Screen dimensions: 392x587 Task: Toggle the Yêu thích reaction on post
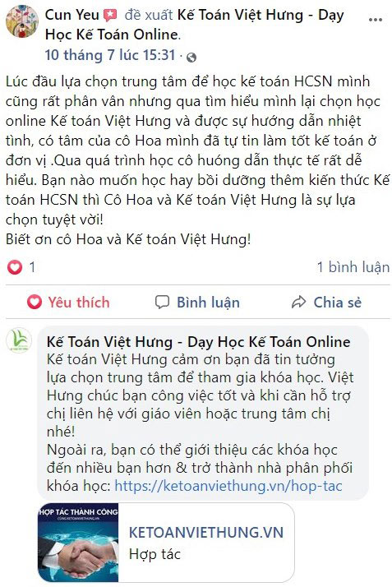point(68,302)
